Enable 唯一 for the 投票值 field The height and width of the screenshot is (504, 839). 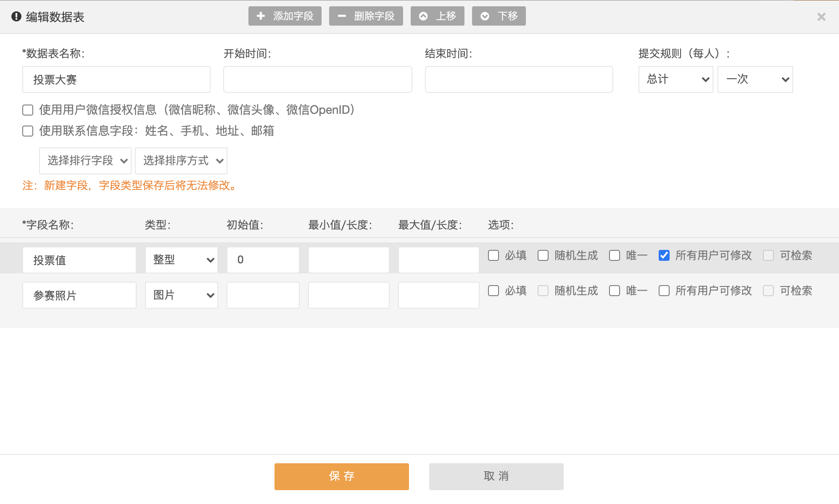click(615, 255)
